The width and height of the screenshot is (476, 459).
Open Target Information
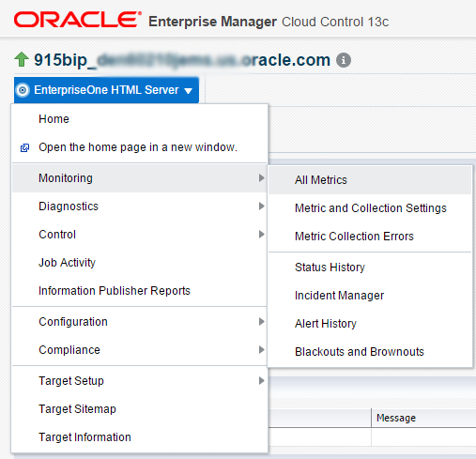click(140, 437)
